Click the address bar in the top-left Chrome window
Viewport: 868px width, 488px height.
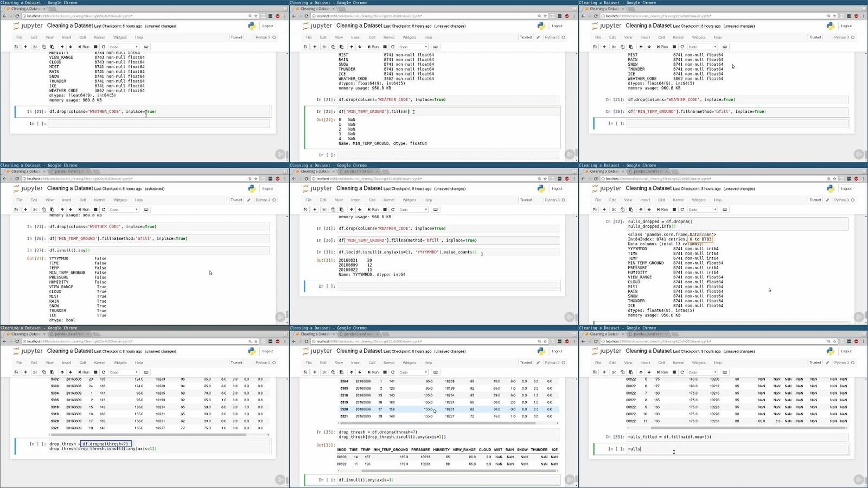(136, 16)
